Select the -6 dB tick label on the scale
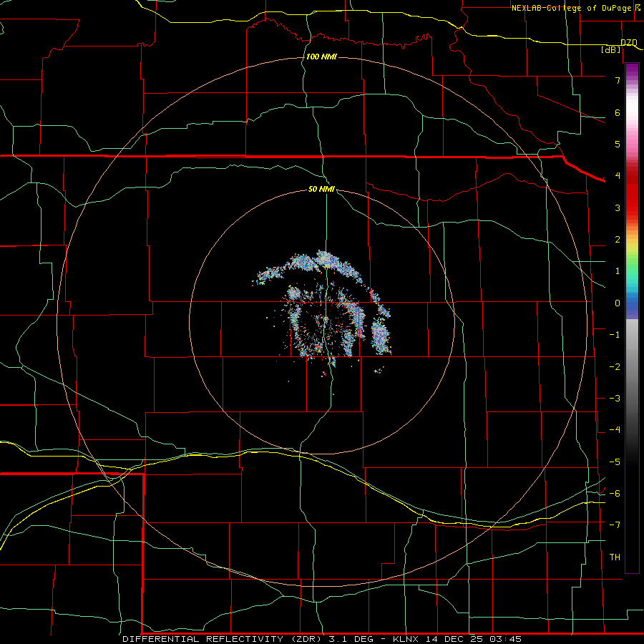This screenshot has height=644, width=644. pos(615,494)
